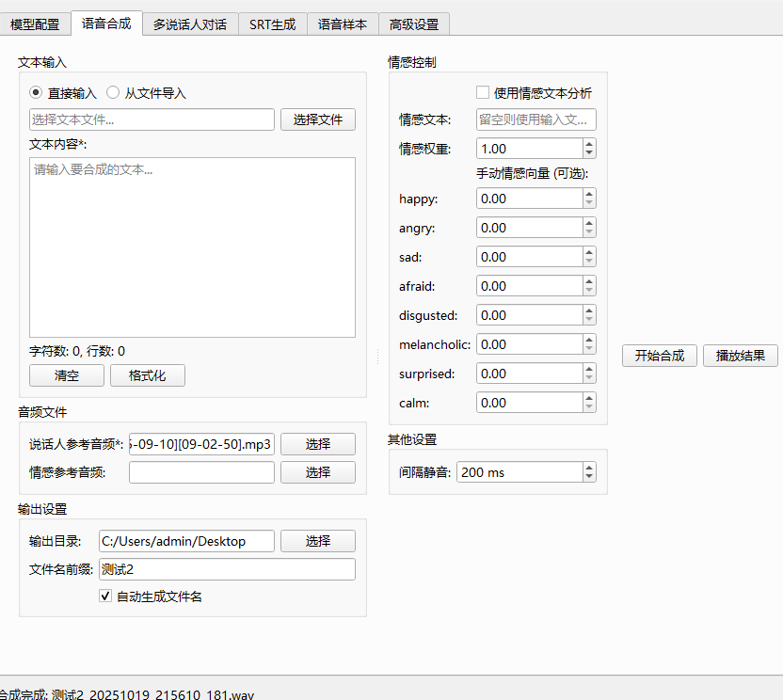The image size is (783, 700).
Task: Click into the 文本内容 text area
Action: (x=192, y=247)
